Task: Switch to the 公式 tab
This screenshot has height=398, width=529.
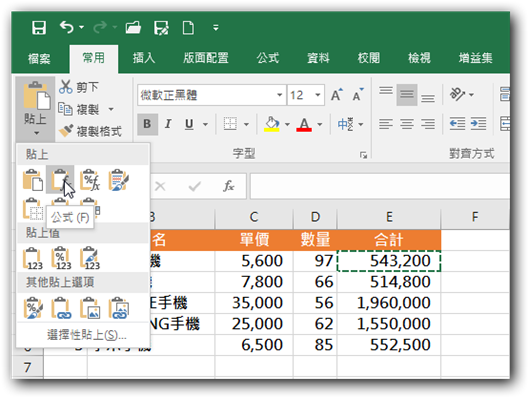Action: [268, 58]
